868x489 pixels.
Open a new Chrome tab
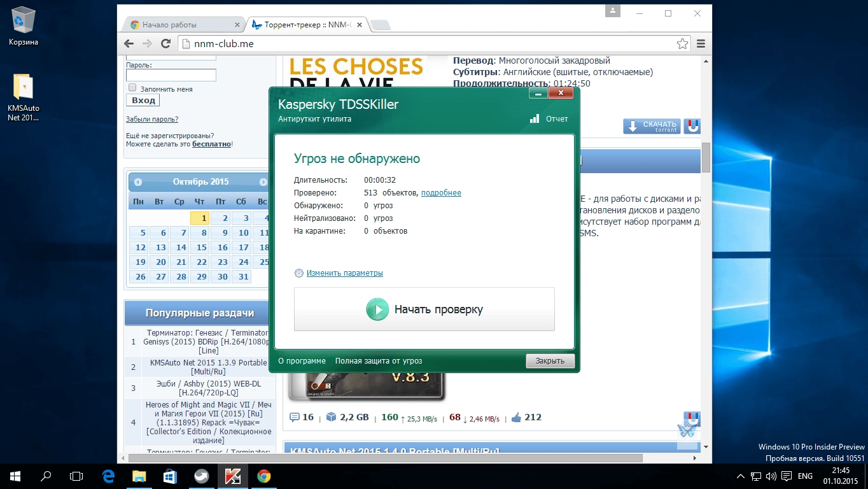[381, 25]
